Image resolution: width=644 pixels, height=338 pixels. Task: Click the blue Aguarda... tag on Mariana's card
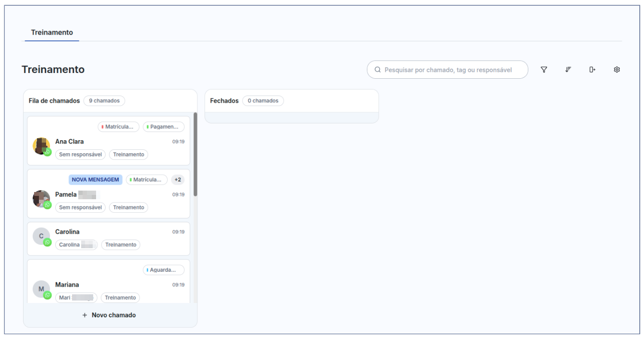163,270
